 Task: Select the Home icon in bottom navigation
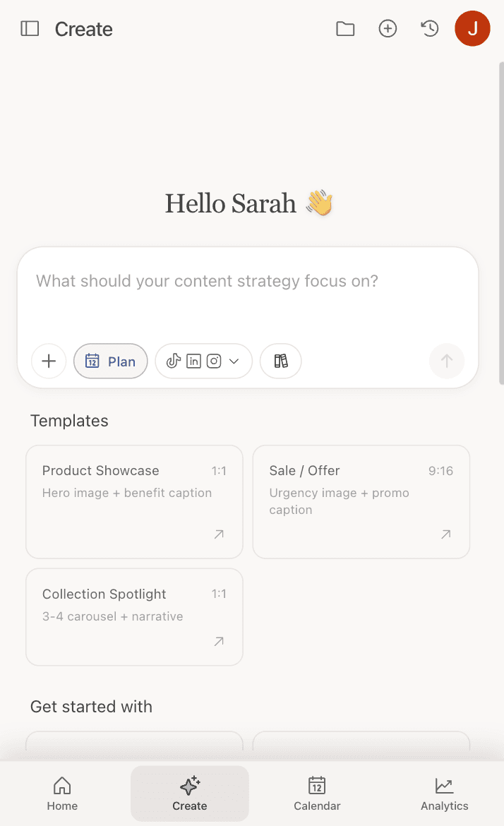click(x=62, y=792)
